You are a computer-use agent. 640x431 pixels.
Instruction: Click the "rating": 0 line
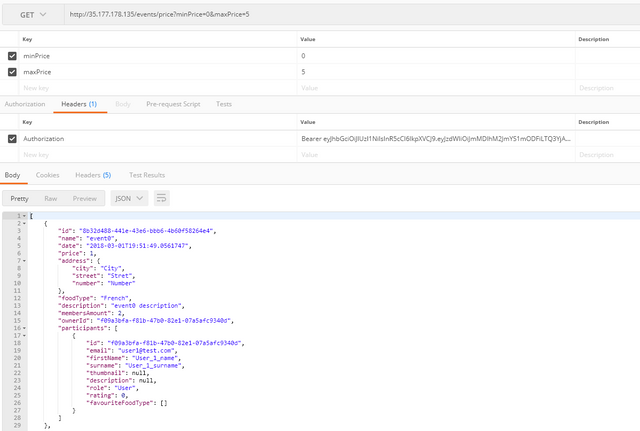(x=107, y=395)
